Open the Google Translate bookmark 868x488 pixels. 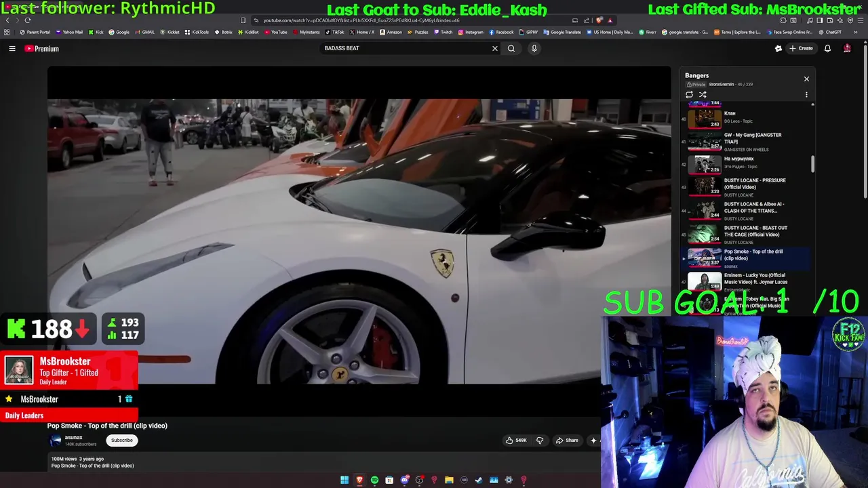561,32
